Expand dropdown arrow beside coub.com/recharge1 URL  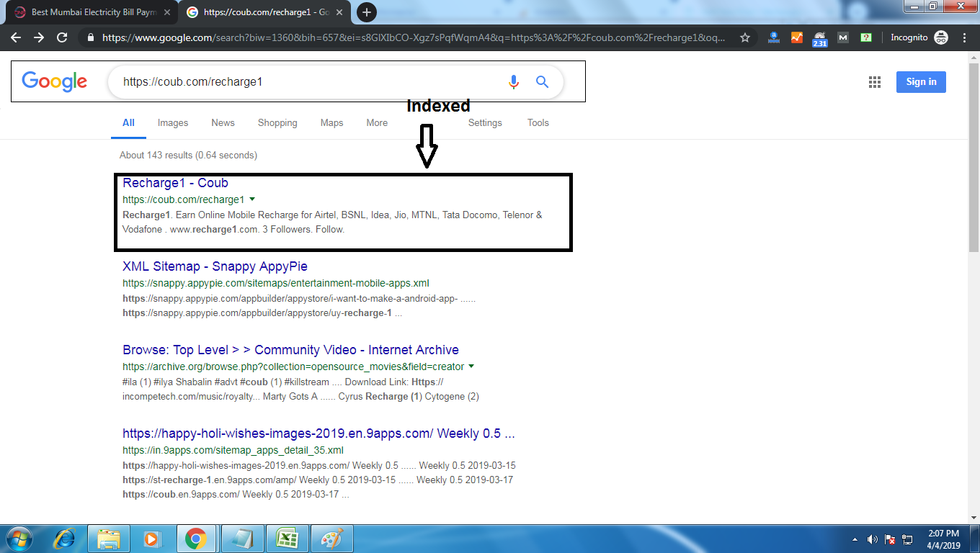tap(252, 199)
